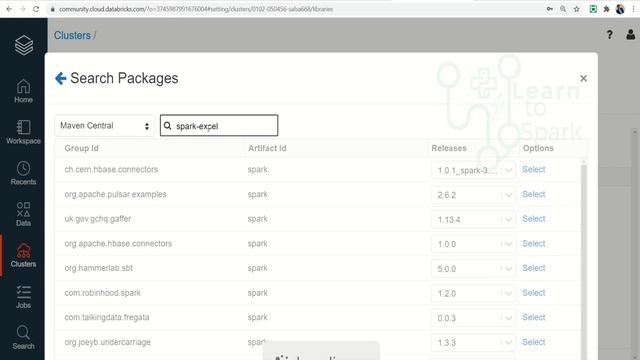Click the Releases column header
This screenshot has height=360, width=640.
449,148
